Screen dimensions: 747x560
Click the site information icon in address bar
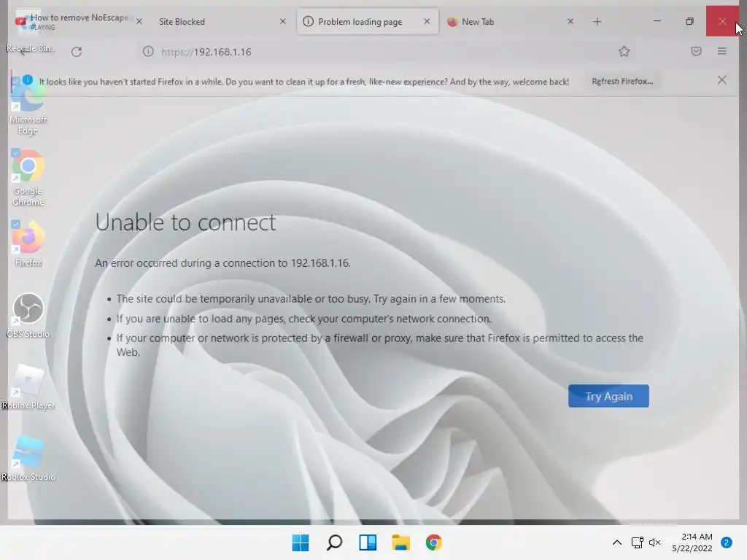pyautogui.click(x=148, y=52)
